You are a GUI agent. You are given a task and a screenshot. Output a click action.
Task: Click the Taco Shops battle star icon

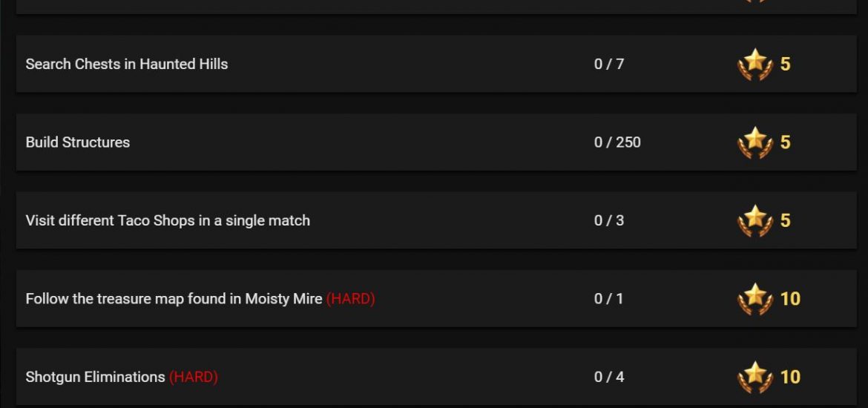tap(755, 220)
